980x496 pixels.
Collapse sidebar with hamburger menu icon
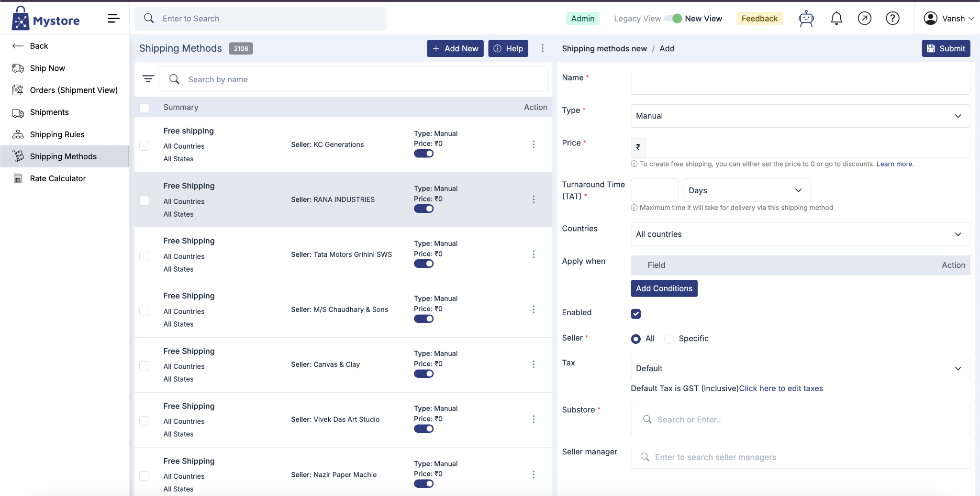113,19
